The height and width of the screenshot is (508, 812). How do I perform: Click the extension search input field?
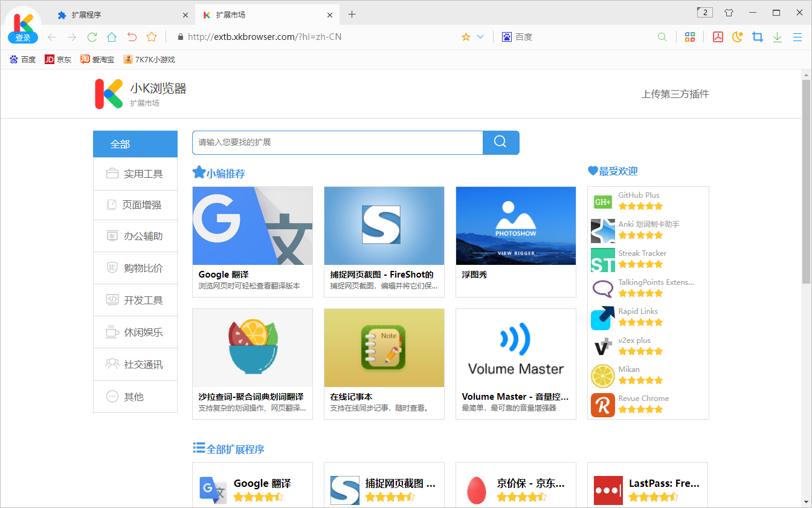pyautogui.click(x=338, y=142)
